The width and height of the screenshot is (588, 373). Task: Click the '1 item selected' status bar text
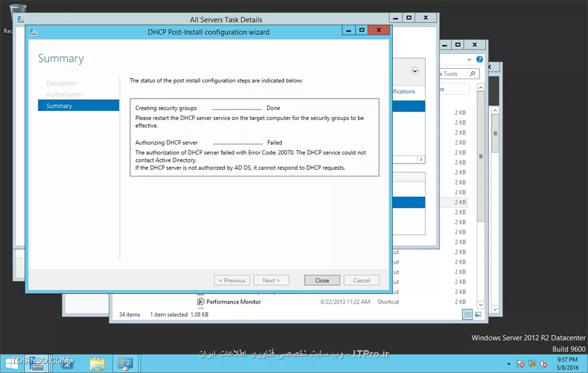pyautogui.click(x=169, y=314)
